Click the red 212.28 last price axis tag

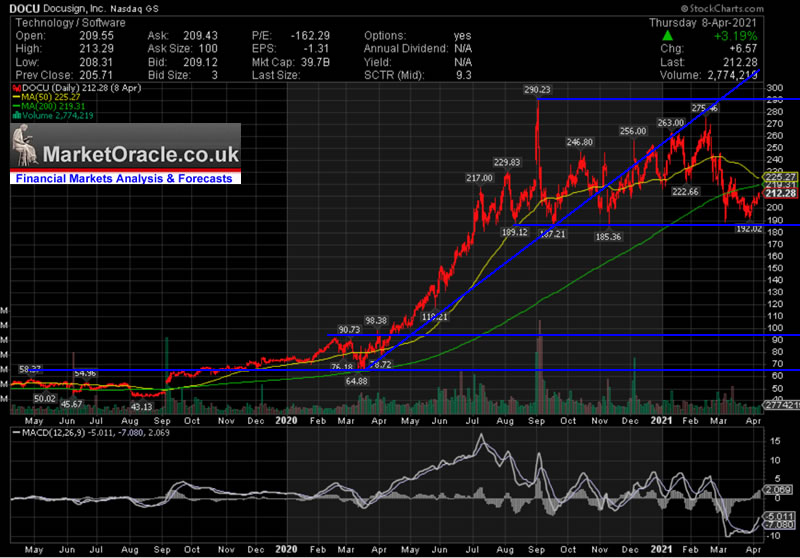pos(775,193)
